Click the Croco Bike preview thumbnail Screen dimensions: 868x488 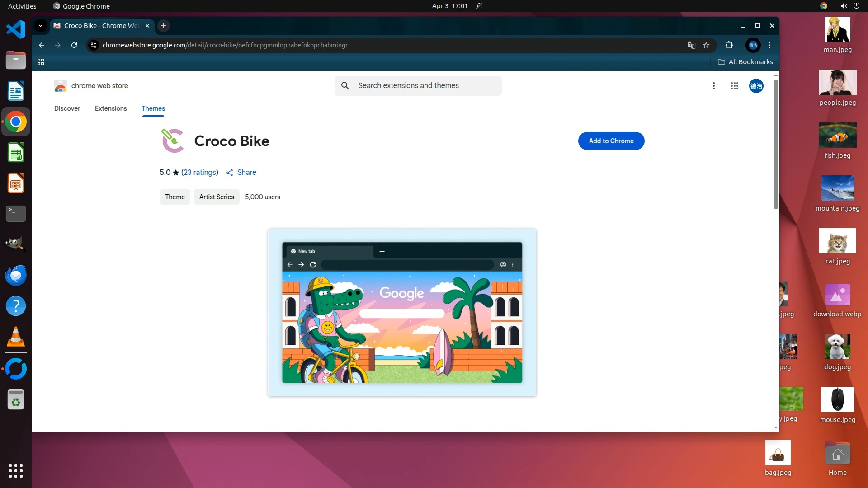(402, 312)
